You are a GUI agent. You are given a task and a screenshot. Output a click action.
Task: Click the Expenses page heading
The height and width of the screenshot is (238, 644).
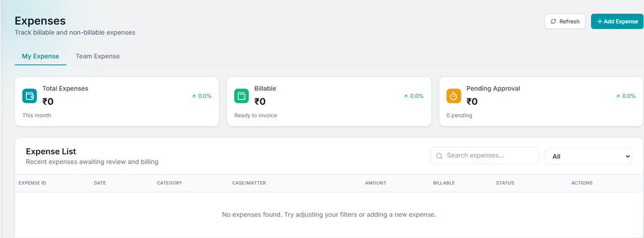[x=40, y=21]
